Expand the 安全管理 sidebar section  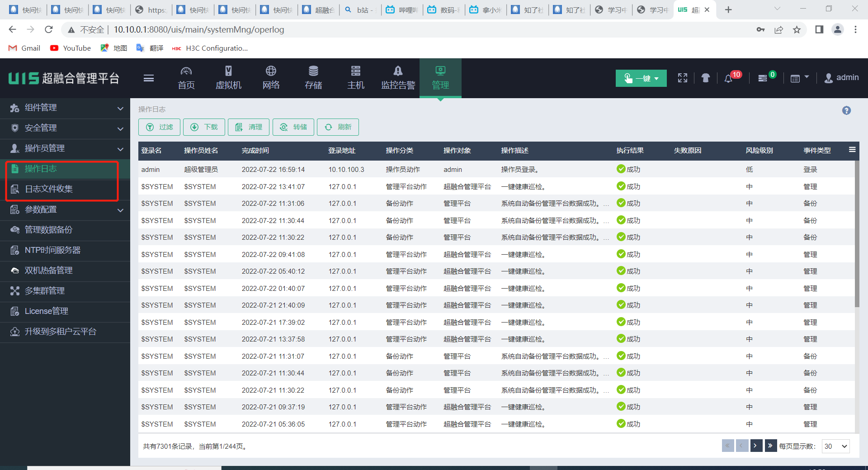(65, 128)
